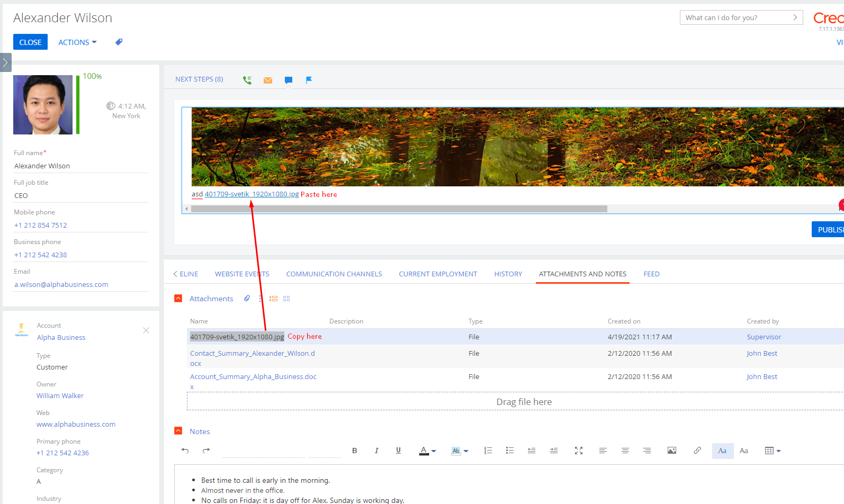Viewport: 844px width, 504px height.
Task: Maximize the Notes editor
Action: point(579,451)
